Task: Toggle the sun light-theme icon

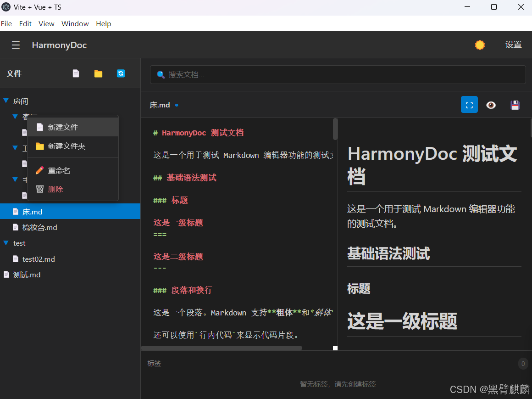Action: pos(480,45)
